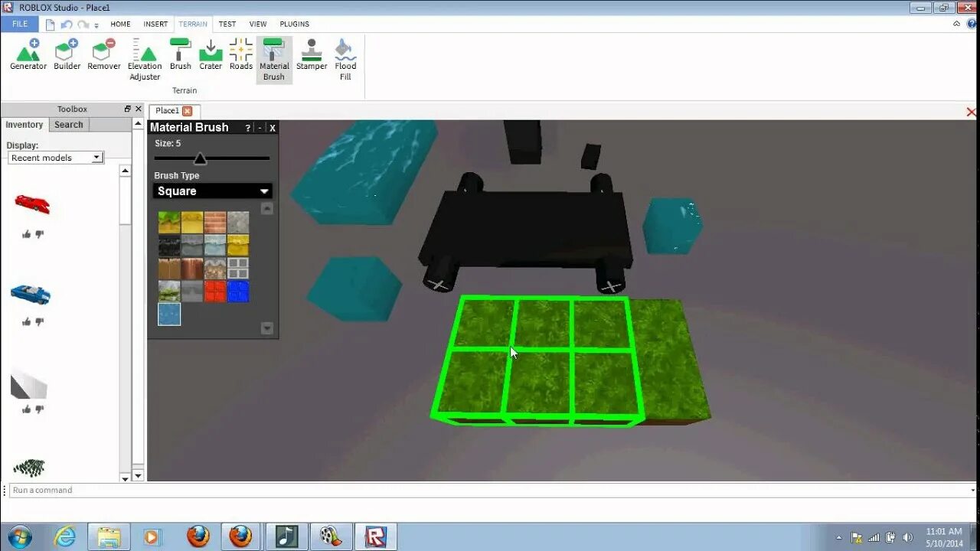Open the Square brush type dropdown

[x=213, y=191]
